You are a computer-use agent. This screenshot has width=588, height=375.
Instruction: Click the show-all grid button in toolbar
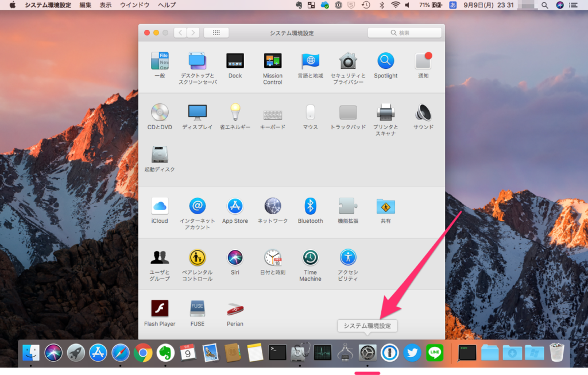[216, 33]
